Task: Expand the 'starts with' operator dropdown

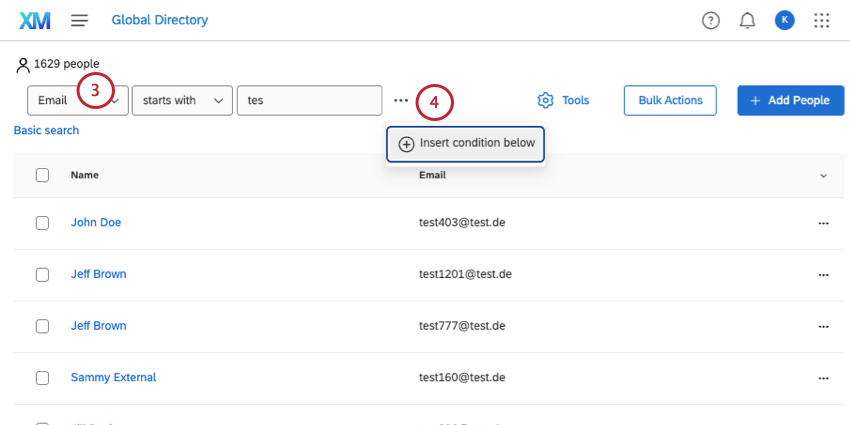Action: click(x=182, y=100)
